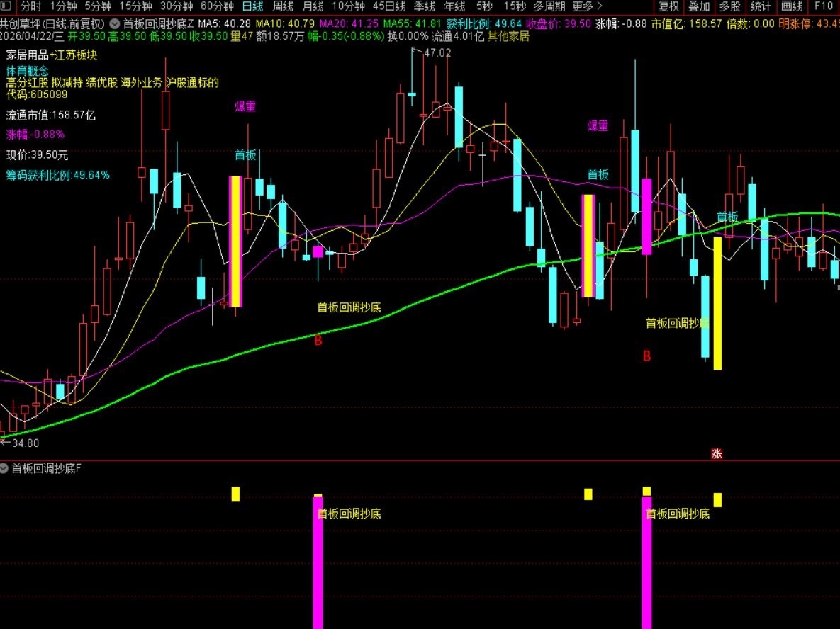Open the 统计 statistics button
The width and height of the screenshot is (840, 629).
click(761, 6)
